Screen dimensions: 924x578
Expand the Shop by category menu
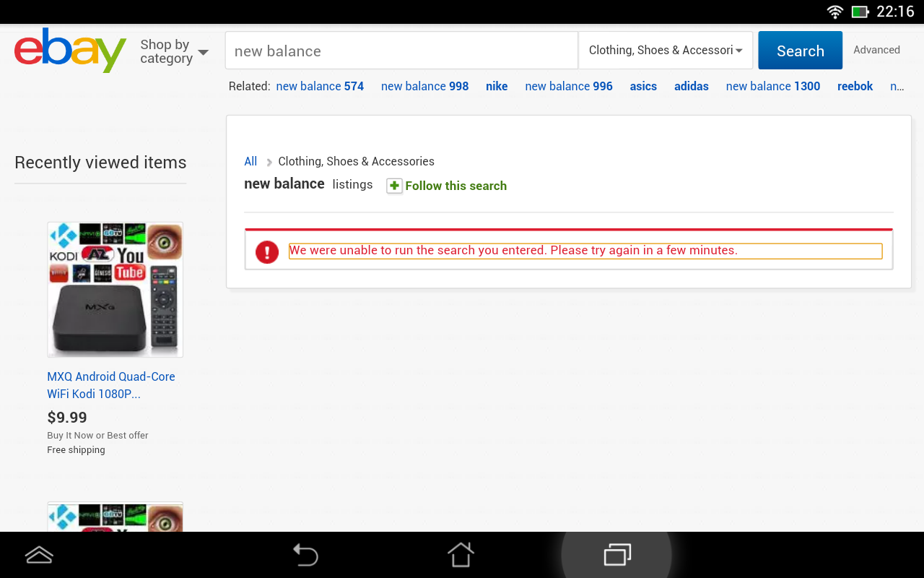[x=174, y=51]
